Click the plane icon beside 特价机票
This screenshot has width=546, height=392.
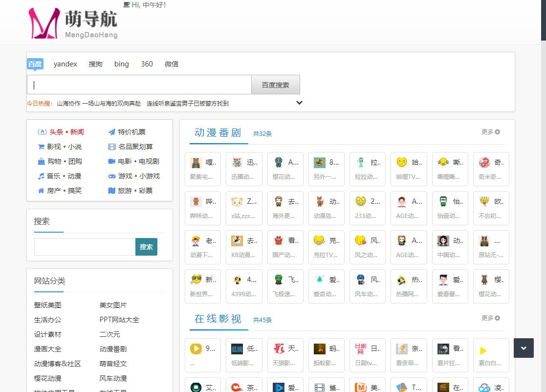(112, 132)
